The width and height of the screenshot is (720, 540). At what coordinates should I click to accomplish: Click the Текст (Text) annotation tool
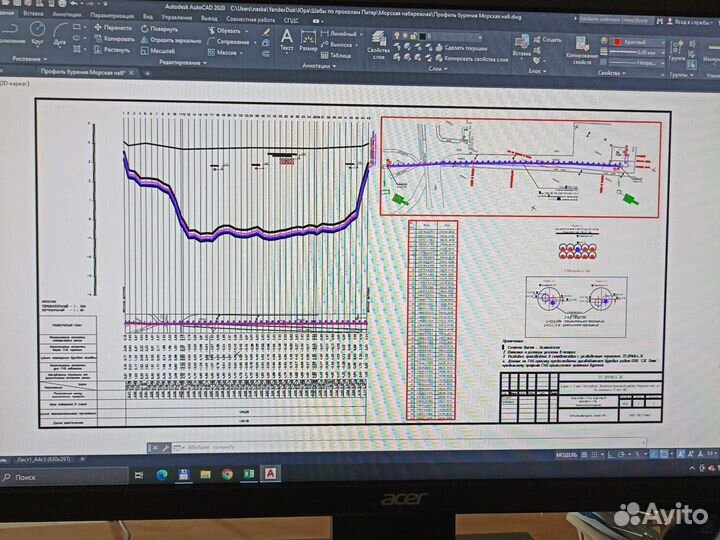point(287,40)
